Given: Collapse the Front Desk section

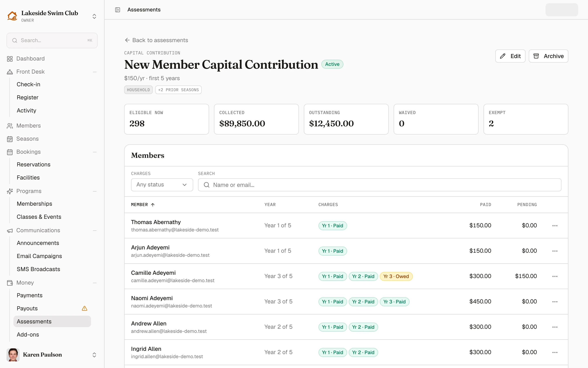Looking at the screenshot, I should pos(95,72).
